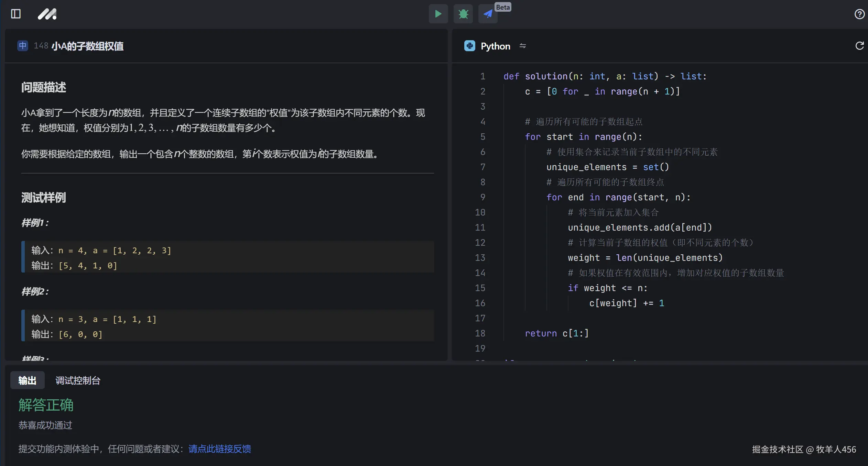Viewport: 868px width, 466px height.
Task: Start debugging with bug icon
Action: (x=463, y=14)
